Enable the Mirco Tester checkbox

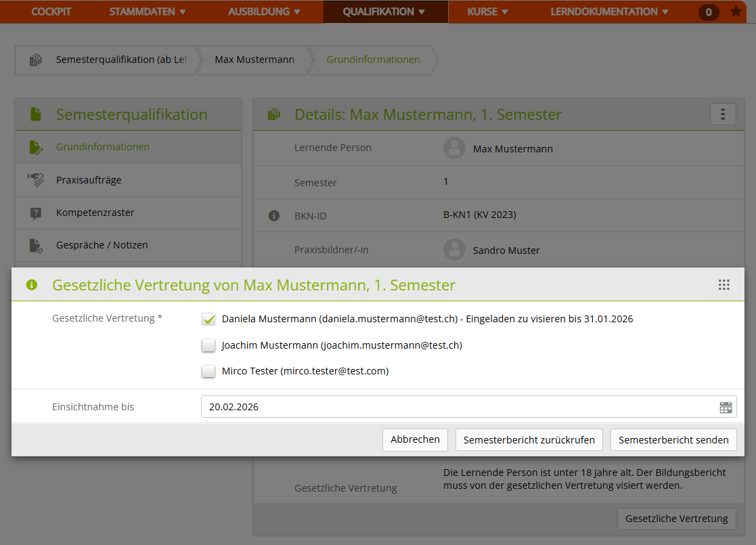click(x=208, y=371)
